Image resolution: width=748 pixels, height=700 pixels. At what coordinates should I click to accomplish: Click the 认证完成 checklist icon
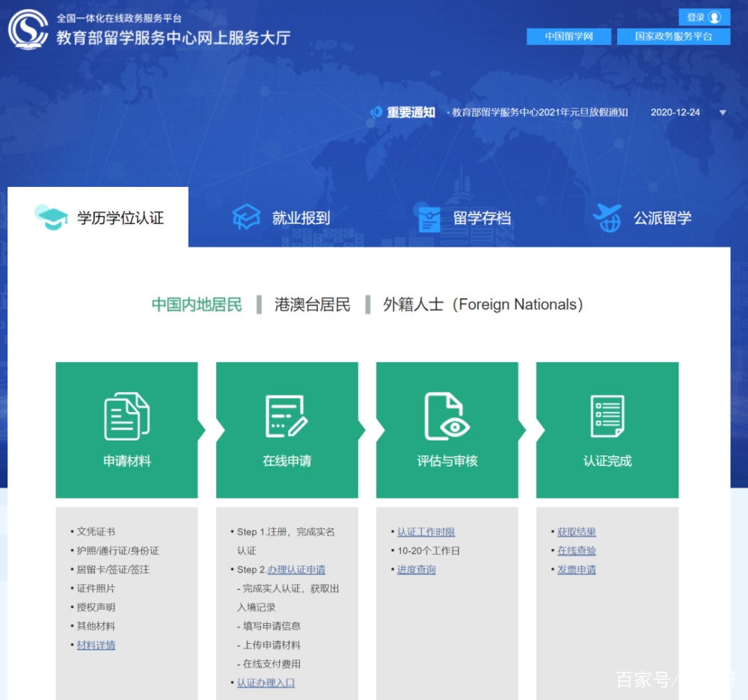607,417
